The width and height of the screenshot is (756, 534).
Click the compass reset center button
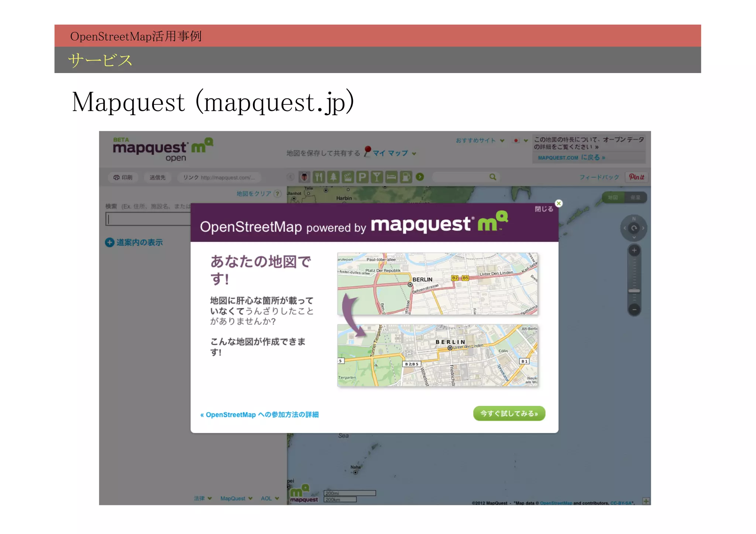[x=634, y=228]
